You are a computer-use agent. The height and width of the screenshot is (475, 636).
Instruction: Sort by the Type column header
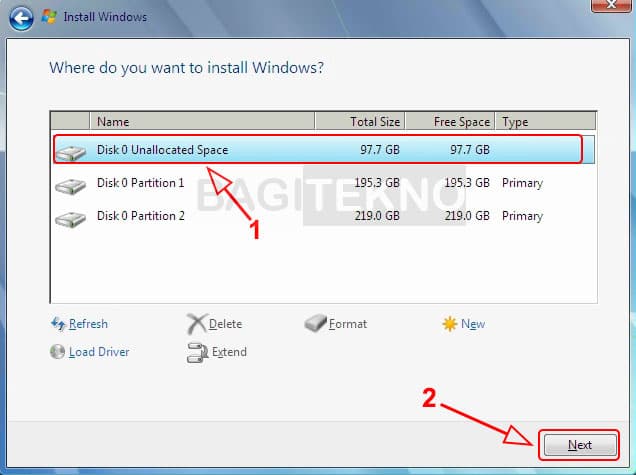(546, 121)
